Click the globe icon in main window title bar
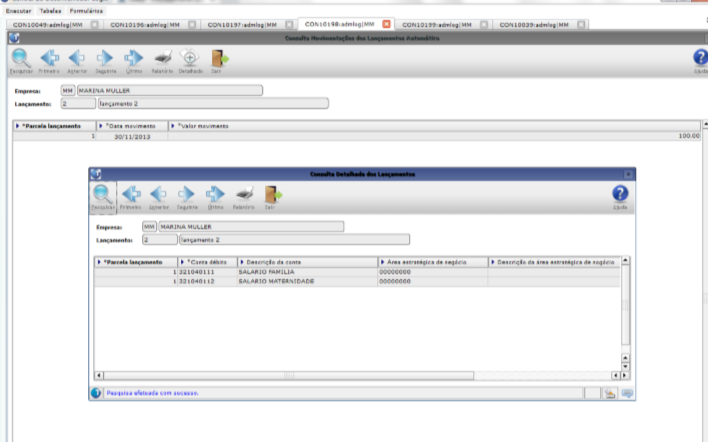The image size is (708, 442). pos(14,38)
